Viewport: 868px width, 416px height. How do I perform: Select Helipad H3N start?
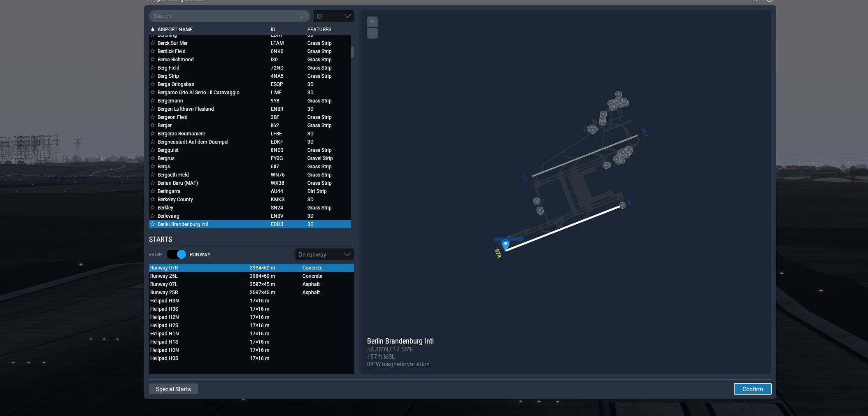(x=251, y=301)
